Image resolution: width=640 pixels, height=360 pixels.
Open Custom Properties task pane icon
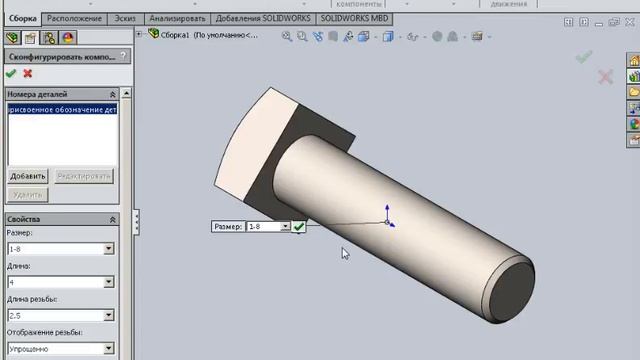click(x=634, y=140)
